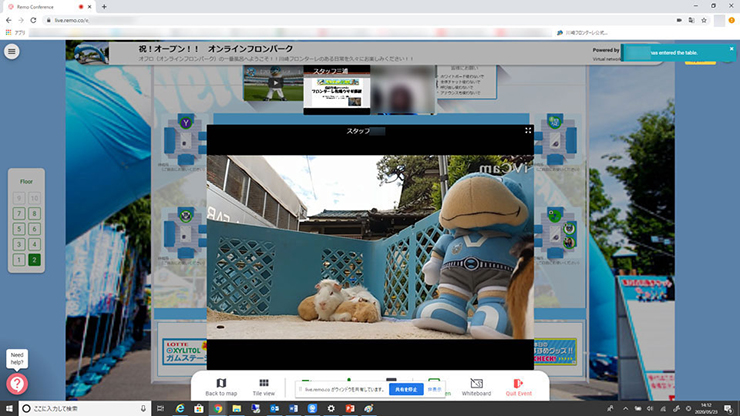
Task: Open the Windows notification center
Action: [729, 408]
